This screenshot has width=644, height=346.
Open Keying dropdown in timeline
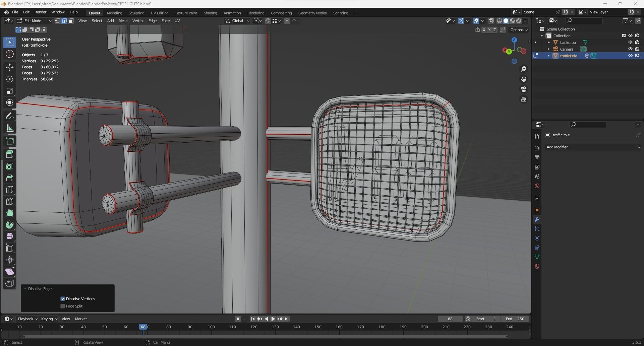pos(49,319)
